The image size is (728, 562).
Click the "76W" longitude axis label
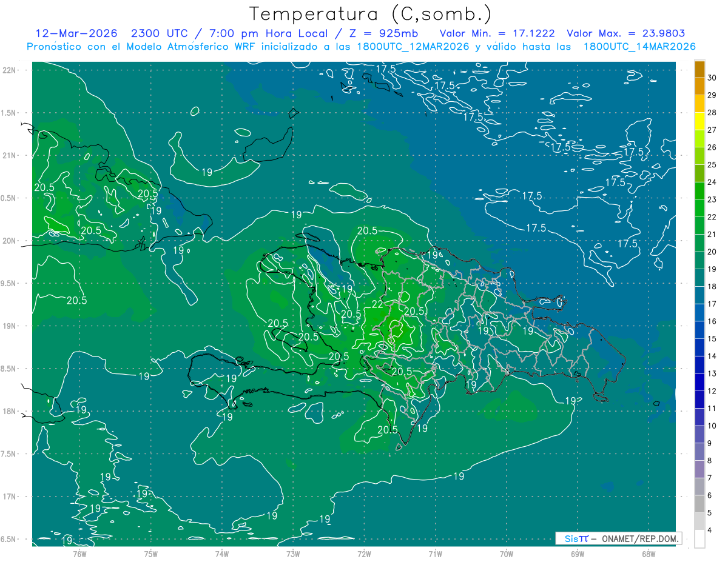click(79, 554)
